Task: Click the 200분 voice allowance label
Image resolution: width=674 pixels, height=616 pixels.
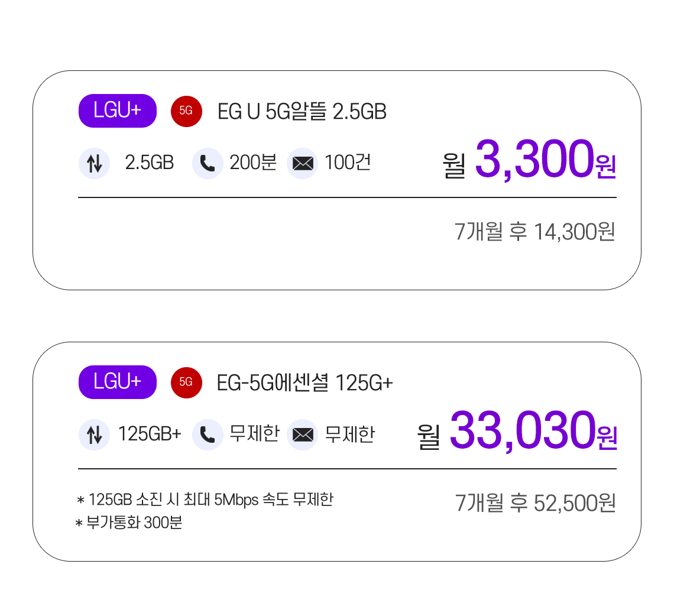Action: click(x=253, y=163)
